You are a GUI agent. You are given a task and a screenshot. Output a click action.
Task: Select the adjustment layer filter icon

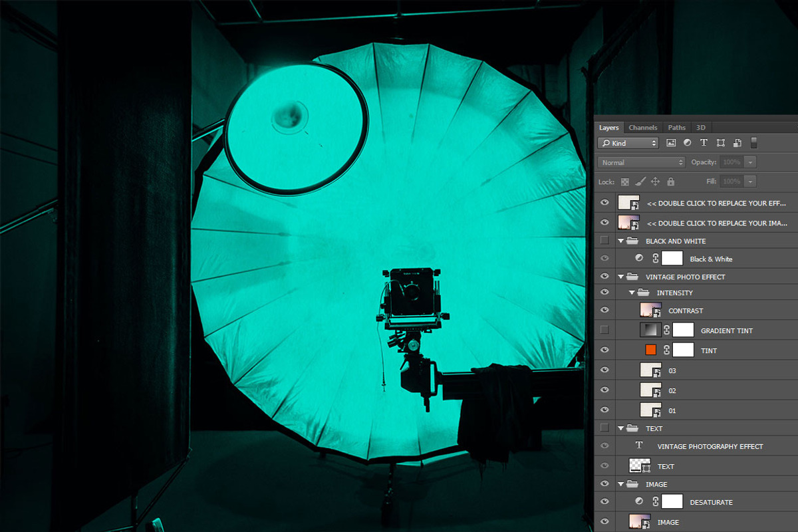(x=687, y=143)
